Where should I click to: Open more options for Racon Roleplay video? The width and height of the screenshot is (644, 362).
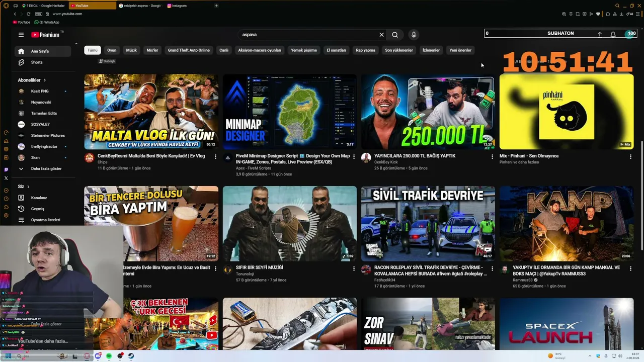click(492, 268)
